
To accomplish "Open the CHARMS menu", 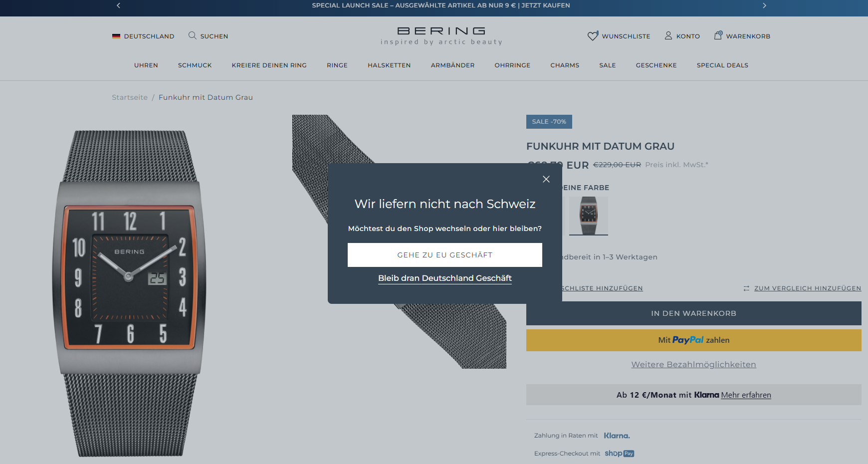I will (565, 65).
